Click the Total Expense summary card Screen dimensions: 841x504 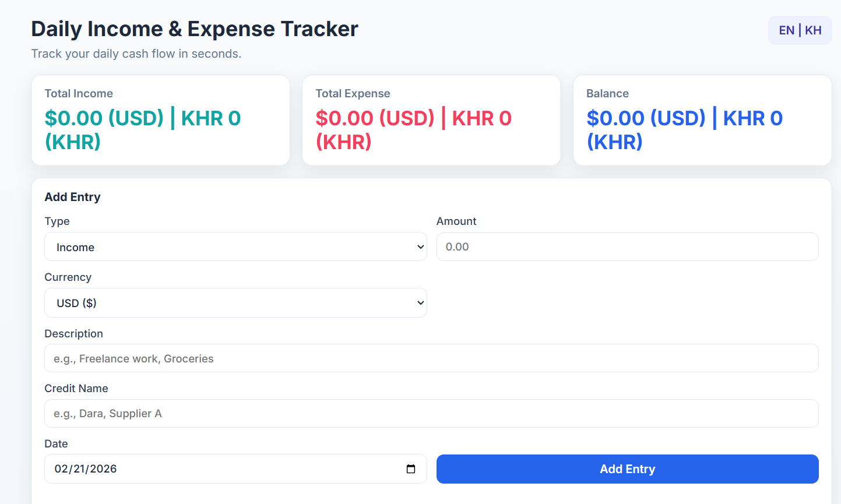click(431, 119)
